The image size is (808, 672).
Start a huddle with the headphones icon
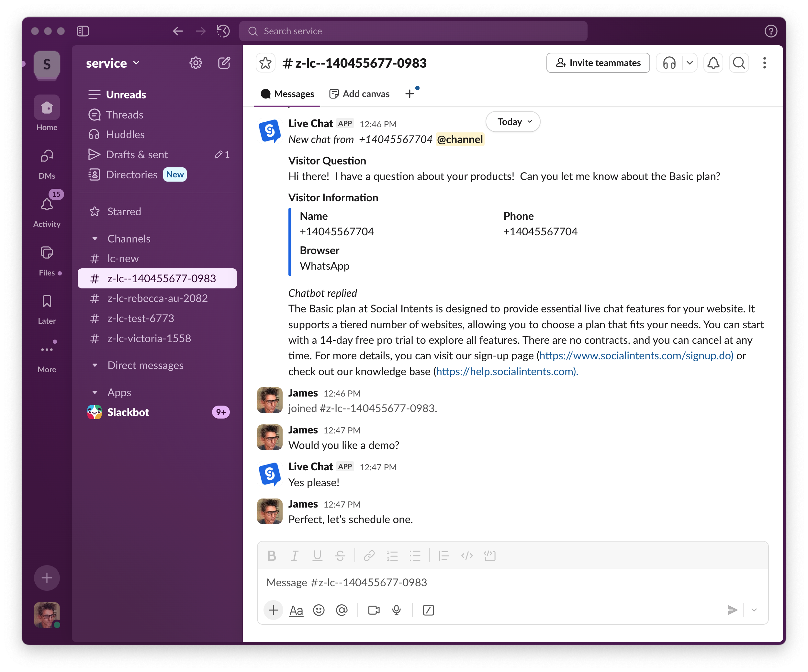(669, 63)
